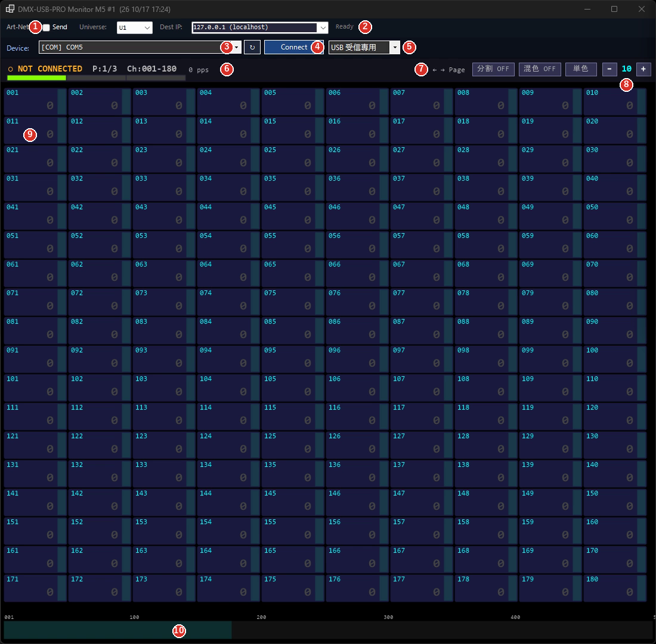Image resolution: width=656 pixels, height=644 pixels.
Task: Expand the Dest IP dropdown arrow
Action: coord(323,27)
